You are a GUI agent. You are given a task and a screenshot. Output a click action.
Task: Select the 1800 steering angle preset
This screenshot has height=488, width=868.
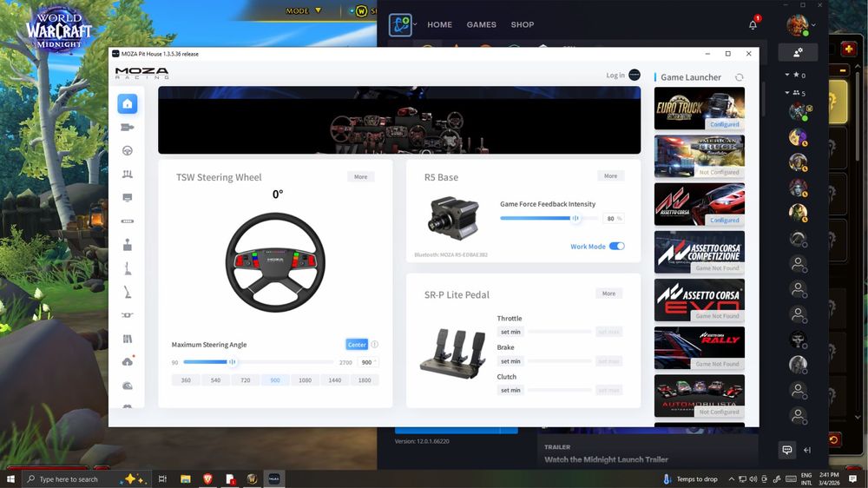365,380
